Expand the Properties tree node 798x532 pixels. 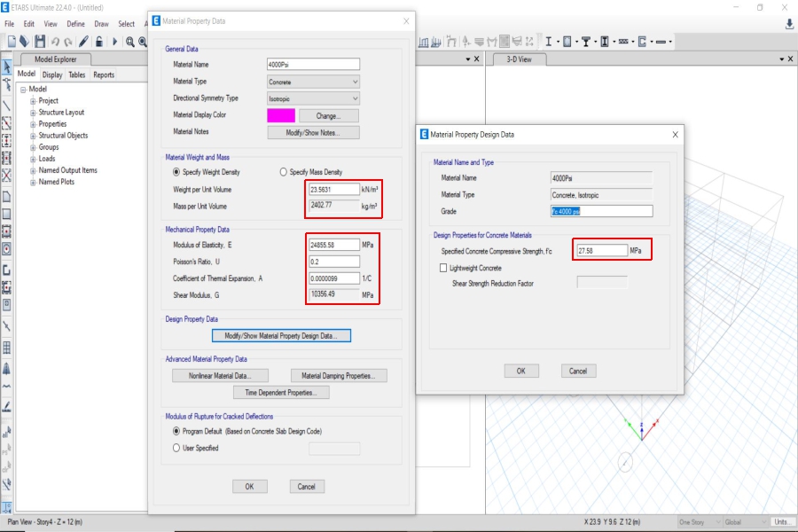tap(33, 124)
